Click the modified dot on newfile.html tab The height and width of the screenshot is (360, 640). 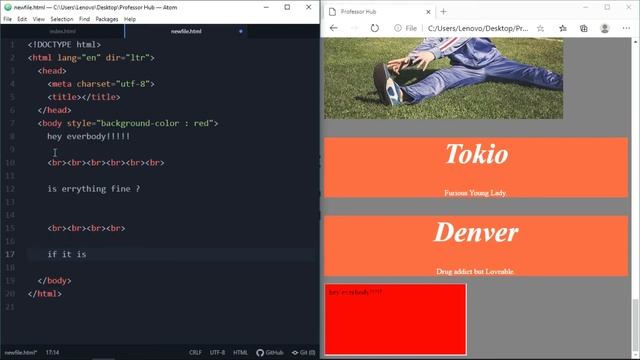tap(241, 31)
